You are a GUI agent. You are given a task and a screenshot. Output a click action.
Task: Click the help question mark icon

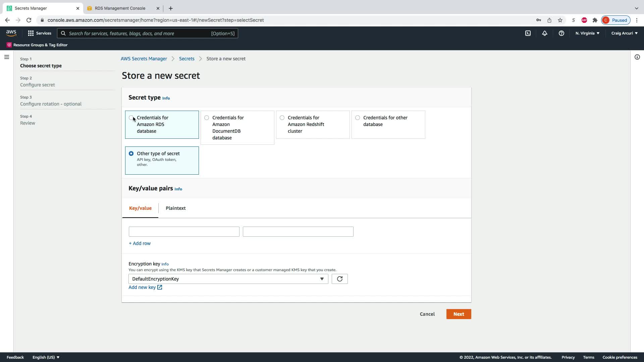561,33
